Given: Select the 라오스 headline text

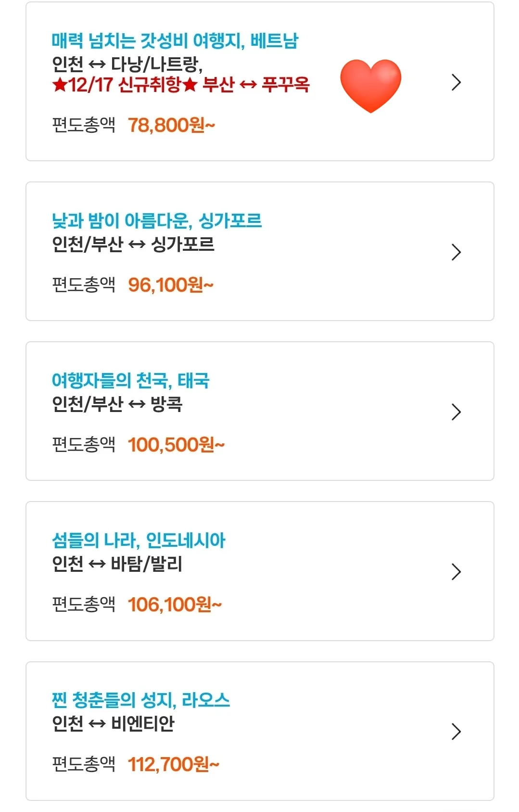Looking at the screenshot, I should [x=141, y=700].
